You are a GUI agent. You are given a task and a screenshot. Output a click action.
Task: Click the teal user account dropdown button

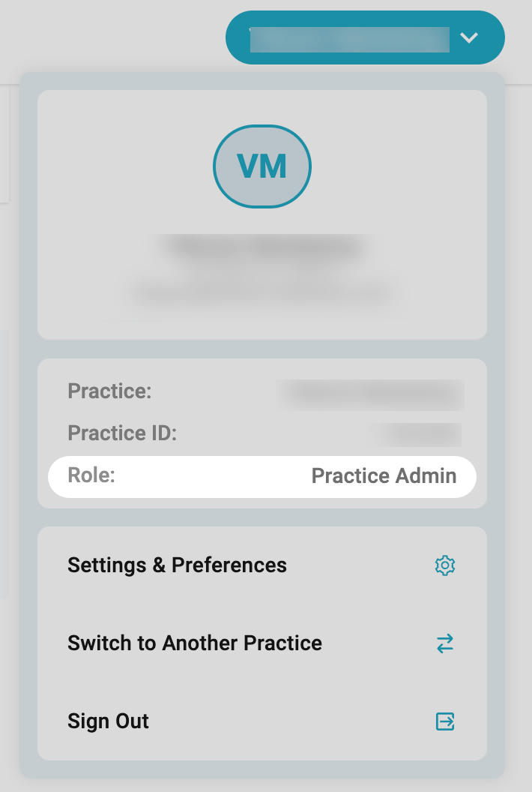coord(365,37)
